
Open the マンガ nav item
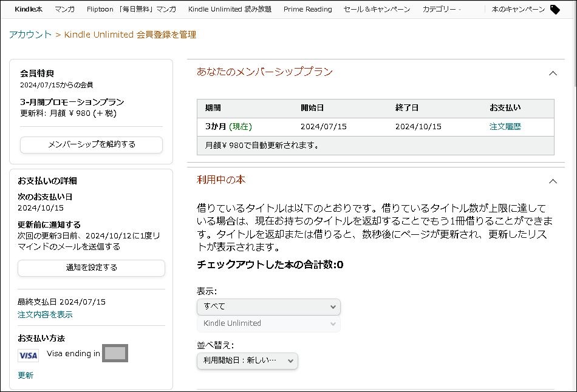[64, 9]
